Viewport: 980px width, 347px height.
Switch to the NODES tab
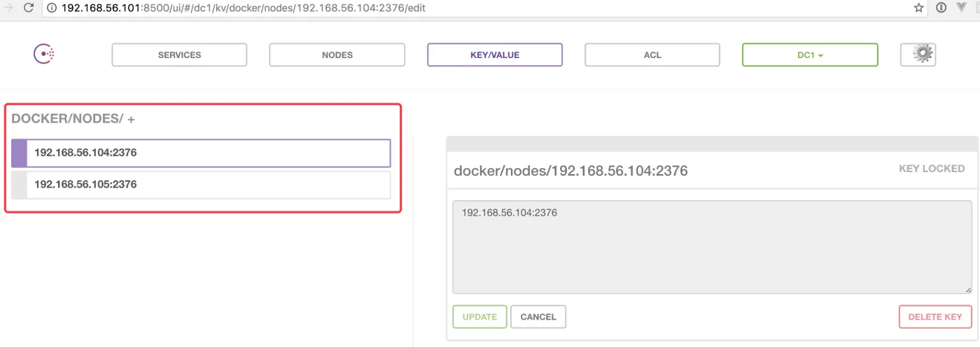click(x=337, y=55)
